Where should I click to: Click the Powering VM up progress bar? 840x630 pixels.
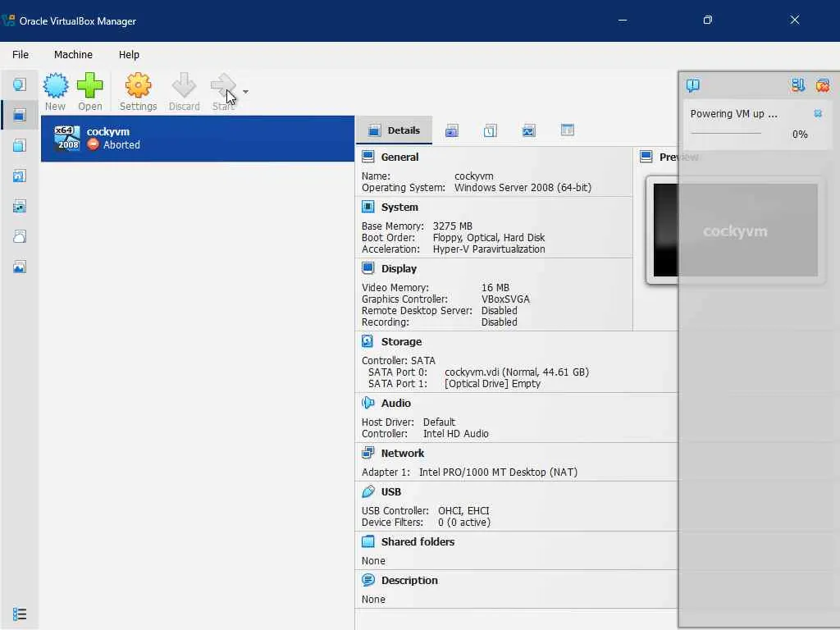click(726, 133)
